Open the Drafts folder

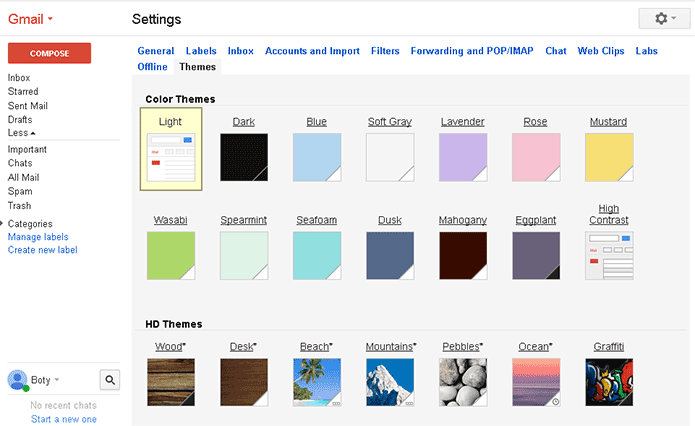(20, 120)
